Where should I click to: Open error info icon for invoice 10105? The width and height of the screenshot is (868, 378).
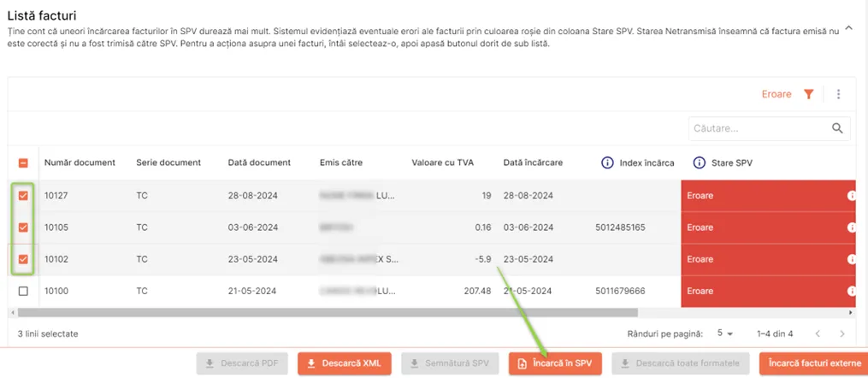tap(852, 227)
